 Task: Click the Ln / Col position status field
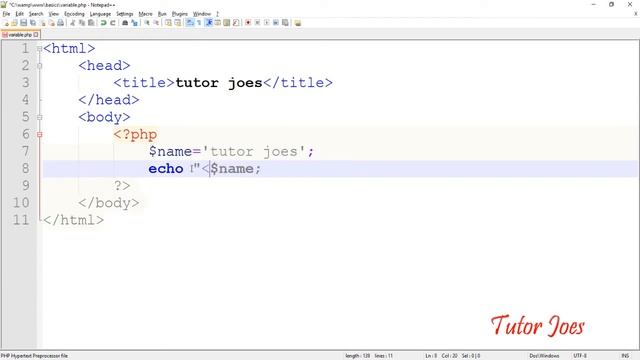coord(453,356)
